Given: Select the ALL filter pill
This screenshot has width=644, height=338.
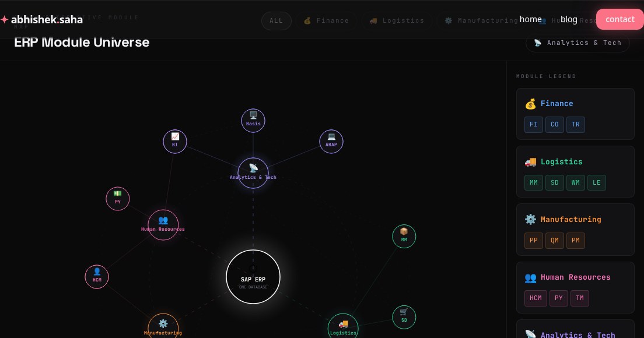Looking at the screenshot, I should coord(276,20).
